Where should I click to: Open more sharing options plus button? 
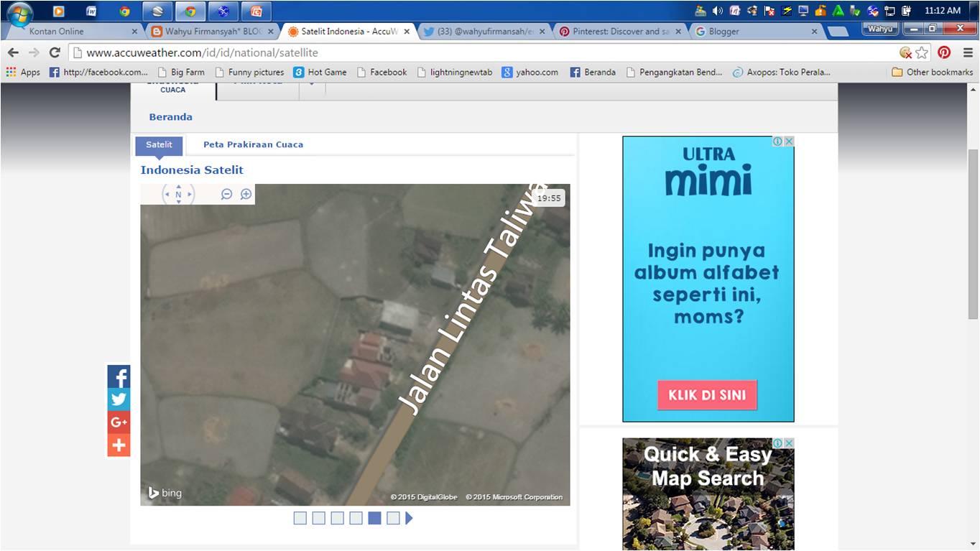[119, 445]
